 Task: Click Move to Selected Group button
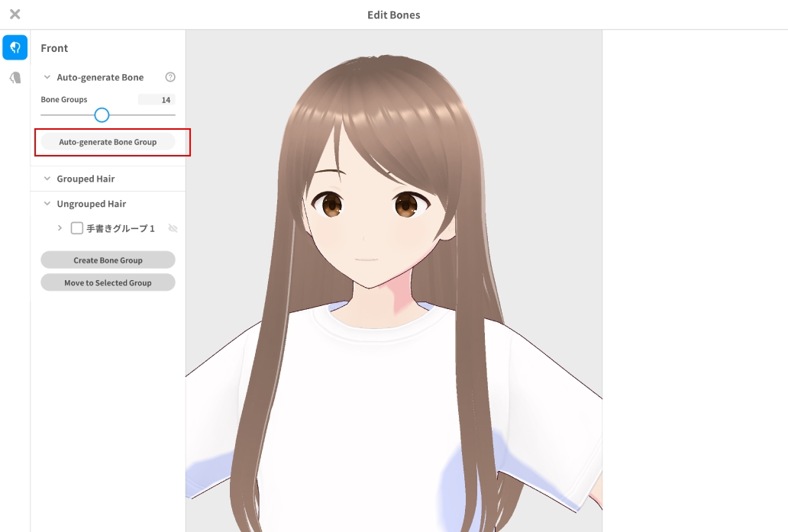[108, 283]
